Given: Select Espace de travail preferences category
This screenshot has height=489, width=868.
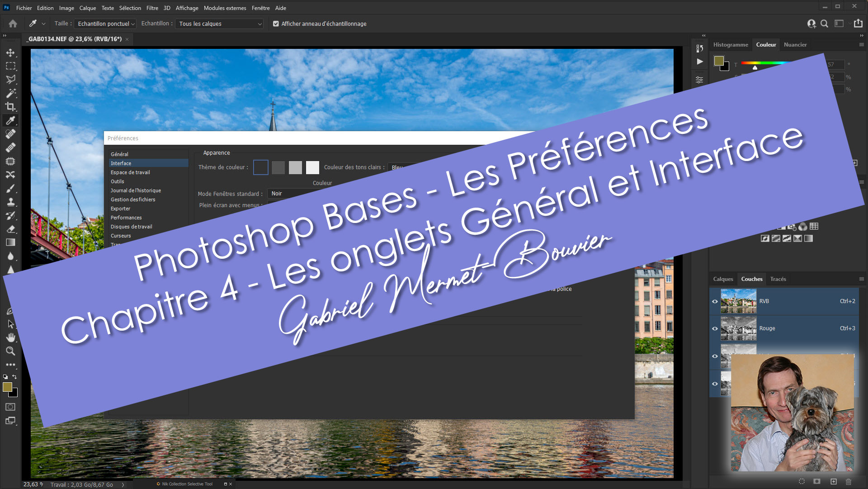Looking at the screenshot, I should click(130, 172).
